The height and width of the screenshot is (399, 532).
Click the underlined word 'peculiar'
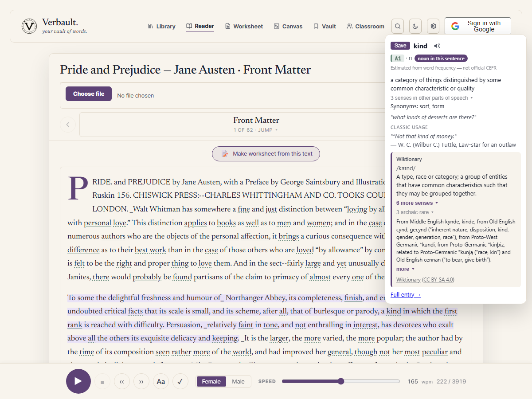tap(435, 352)
